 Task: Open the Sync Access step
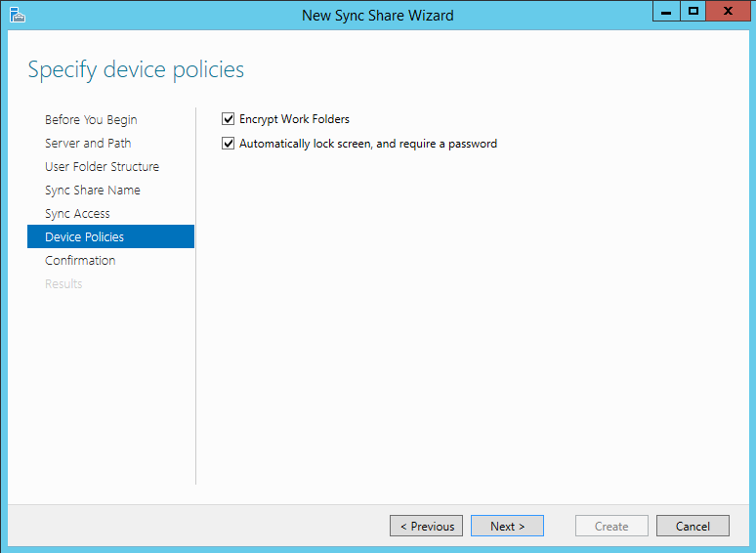(77, 214)
